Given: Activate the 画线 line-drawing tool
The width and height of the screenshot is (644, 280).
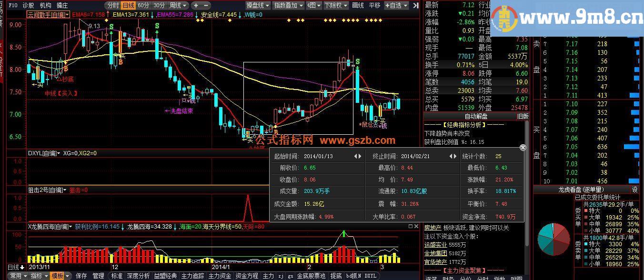Looking at the screenshot, I should 357,6.
